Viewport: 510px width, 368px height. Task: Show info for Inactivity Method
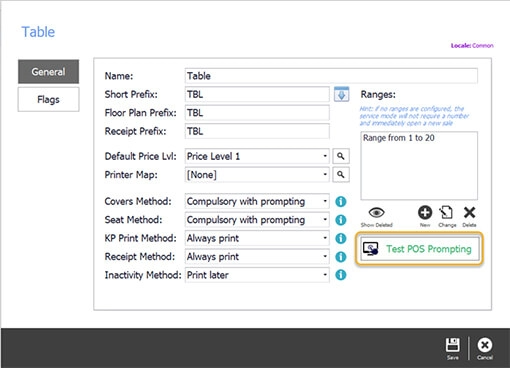(340, 275)
